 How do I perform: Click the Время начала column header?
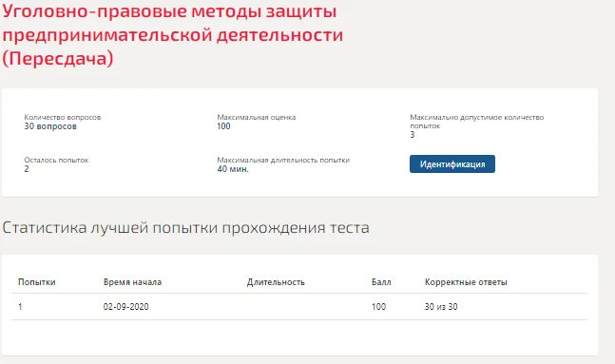[132, 282]
